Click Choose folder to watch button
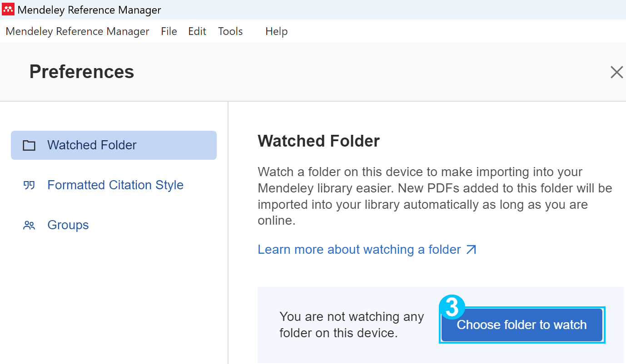 pos(522,325)
